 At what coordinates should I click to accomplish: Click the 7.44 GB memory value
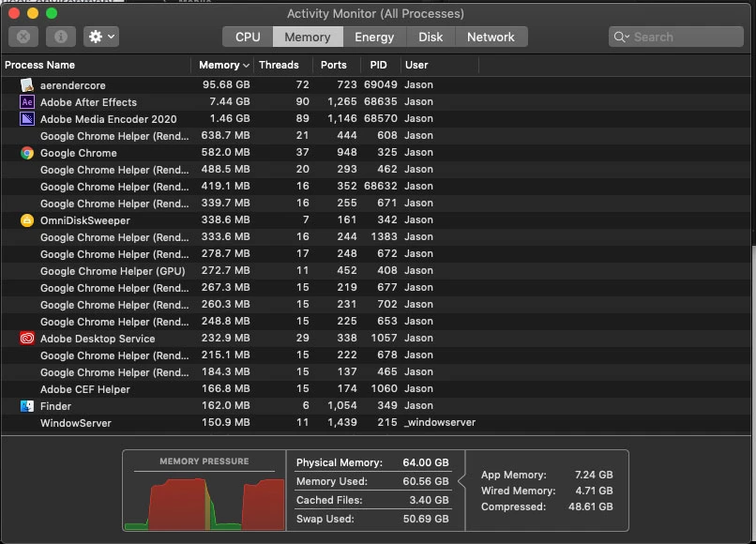230,101
